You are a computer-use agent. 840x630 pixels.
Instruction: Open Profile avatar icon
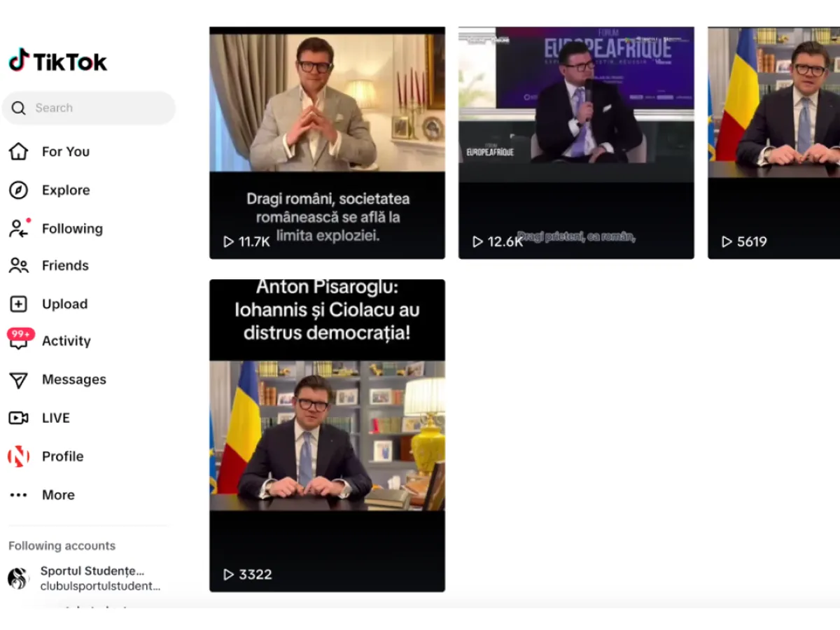coord(18,456)
